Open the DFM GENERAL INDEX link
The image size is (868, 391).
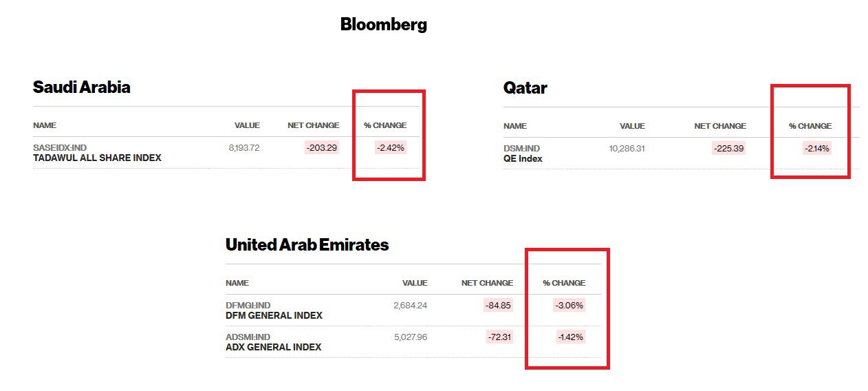coord(274,316)
